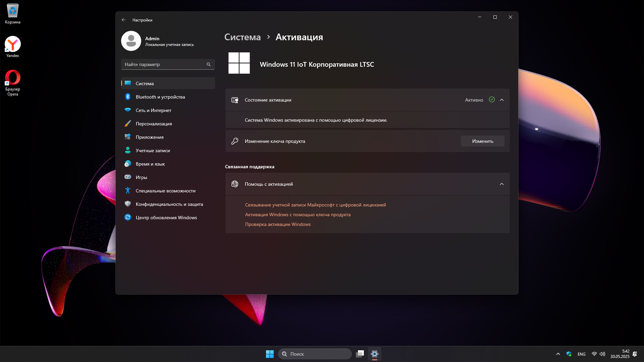Select Приложения in sidebar
Image resolution: width=644 pixels, height=362 pixels.
(150, 137)
